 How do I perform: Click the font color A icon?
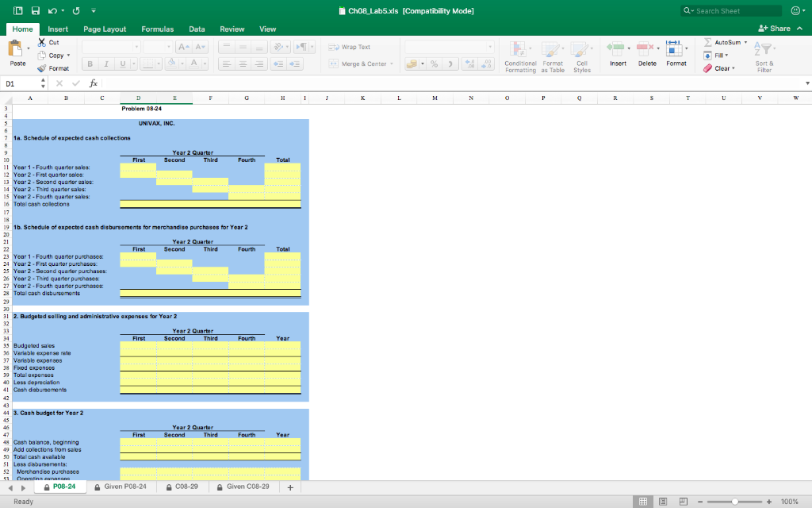193,63
